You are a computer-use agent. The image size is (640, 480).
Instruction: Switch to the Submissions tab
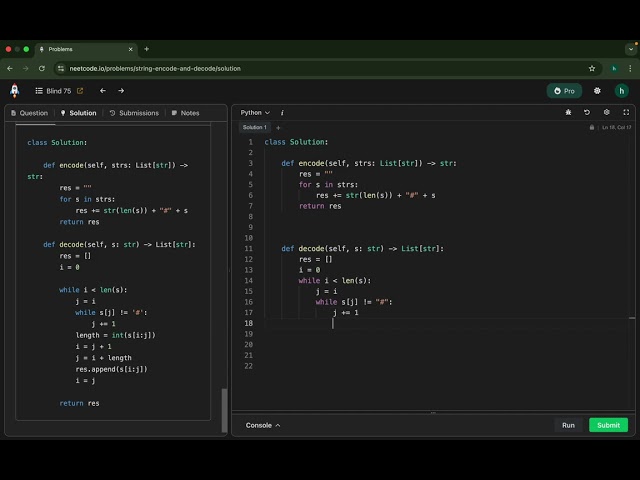[x=134, y=113]
